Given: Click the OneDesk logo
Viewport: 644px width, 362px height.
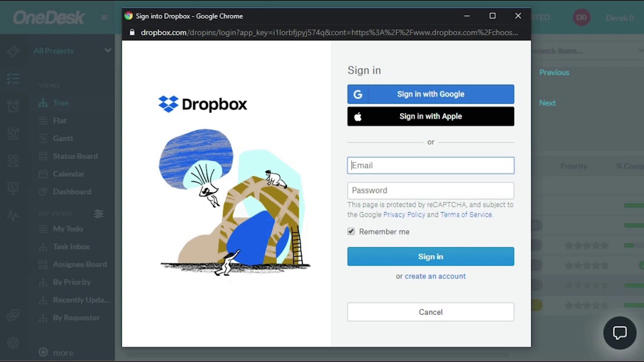Looking at the screenshot, I should tap(49, 18).
